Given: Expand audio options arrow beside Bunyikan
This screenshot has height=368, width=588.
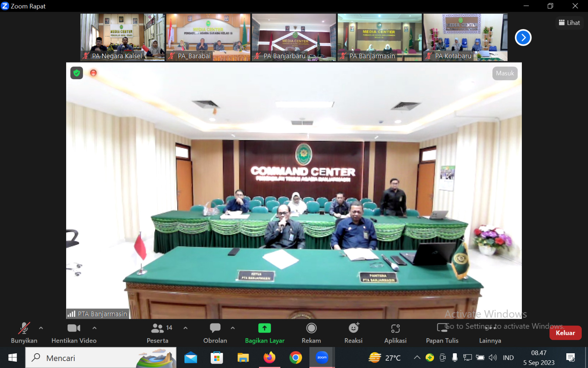Looking at the screenshot, I should [41, 328].
